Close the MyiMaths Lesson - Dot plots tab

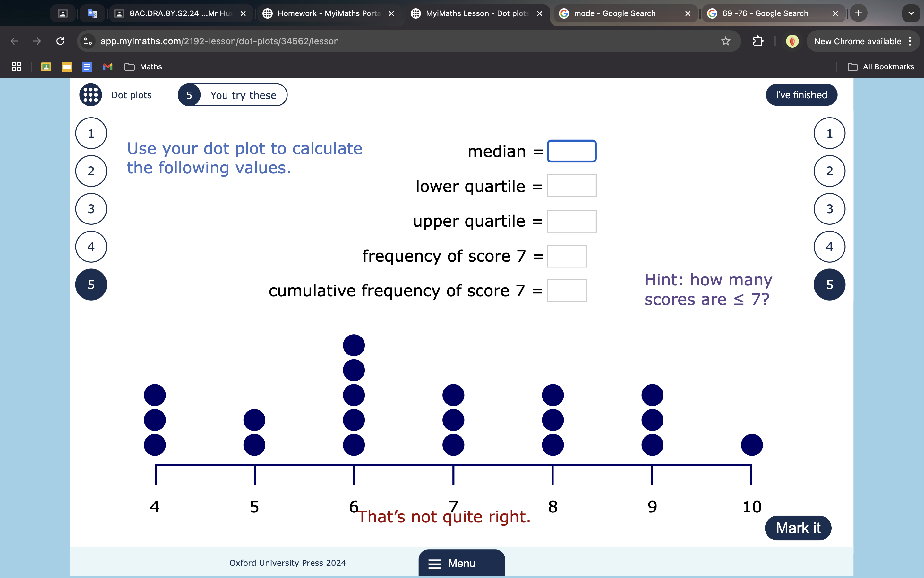(540, 13)
